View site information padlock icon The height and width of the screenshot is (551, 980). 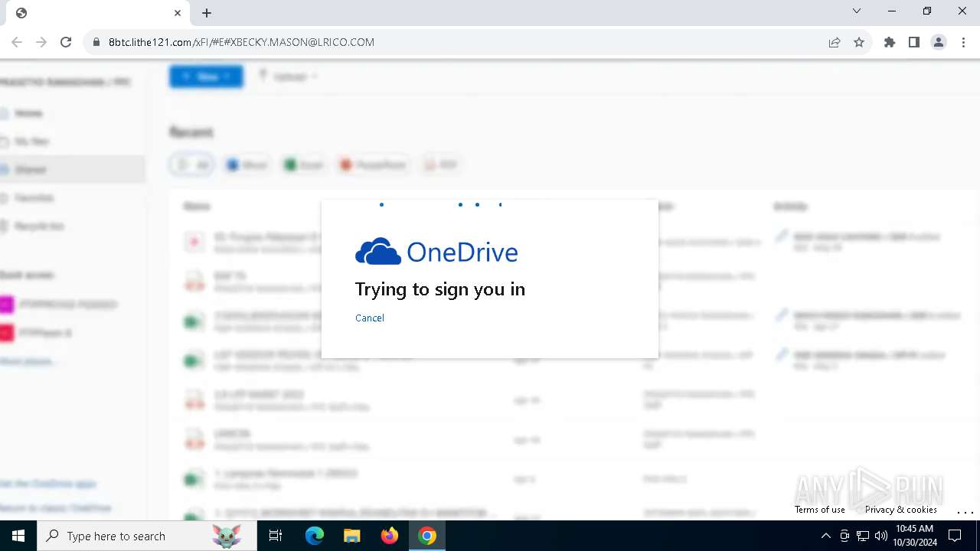click(96, 42)
